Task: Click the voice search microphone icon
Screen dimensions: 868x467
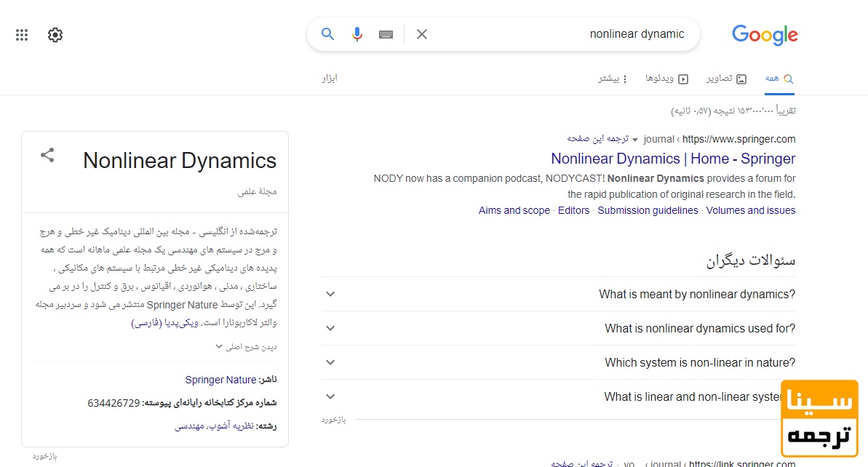Action: pos(357,33)
